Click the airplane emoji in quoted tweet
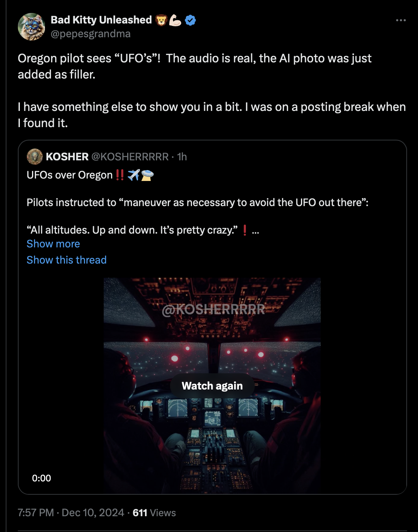Screen dimensions: 418x532 (x=133, y=175)
